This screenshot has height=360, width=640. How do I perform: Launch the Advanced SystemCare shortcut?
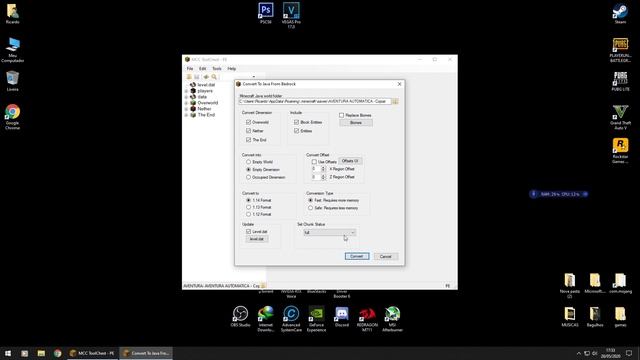pos(291,319)
